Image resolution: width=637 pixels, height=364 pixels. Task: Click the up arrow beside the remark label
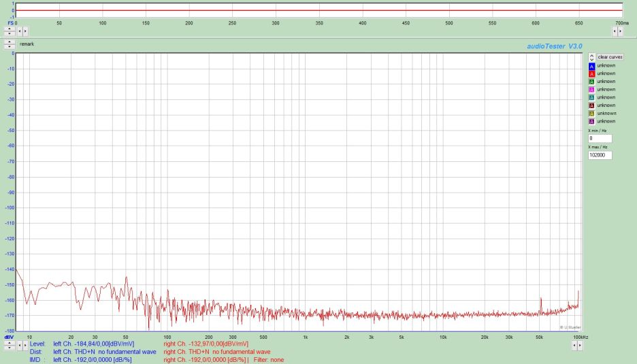click(10, 42)
